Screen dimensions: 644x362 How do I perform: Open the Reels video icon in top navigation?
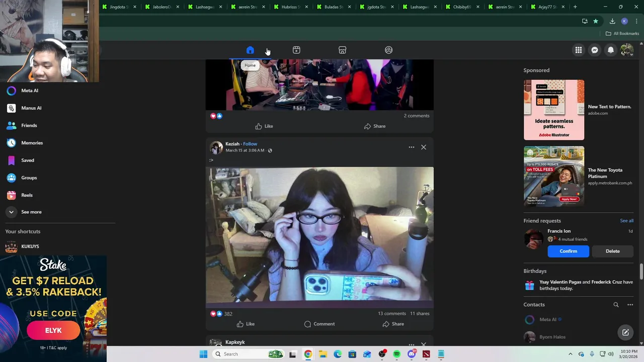click(x=296, y=50)
